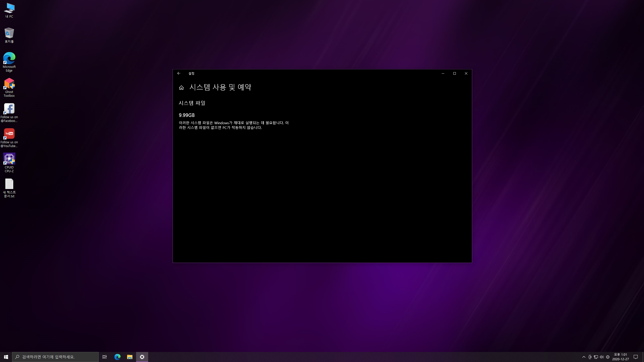This screenshot has height=362, width=644.
Task: Open the clock and date flyout
Action: [x=620, y=357]
